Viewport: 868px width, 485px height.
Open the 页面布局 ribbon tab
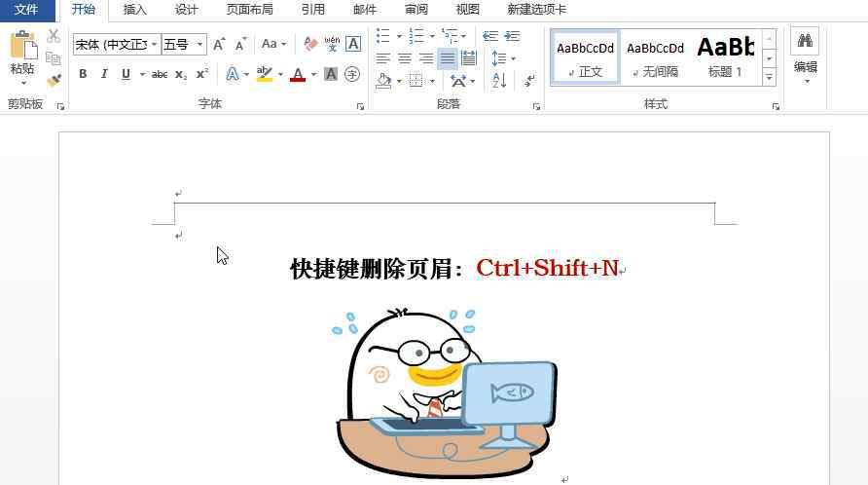tap(249, 10)
